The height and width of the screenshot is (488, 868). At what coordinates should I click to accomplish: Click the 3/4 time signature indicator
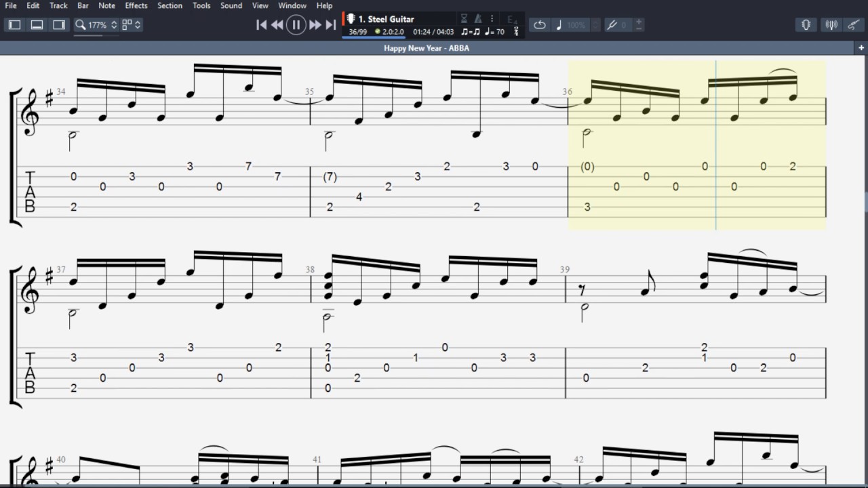517,32
